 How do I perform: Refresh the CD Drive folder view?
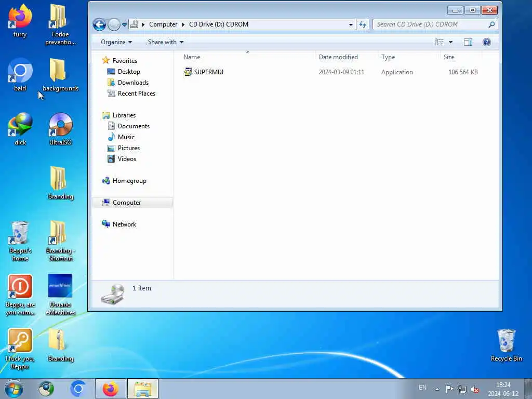click(x=363, y=24)
